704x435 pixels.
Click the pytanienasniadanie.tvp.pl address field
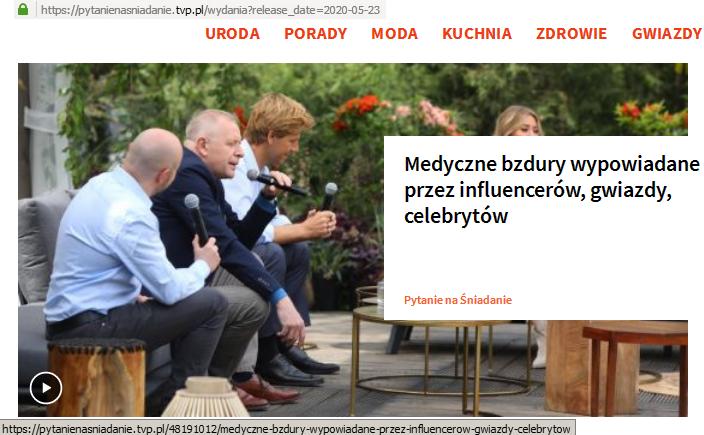(210, 10)
